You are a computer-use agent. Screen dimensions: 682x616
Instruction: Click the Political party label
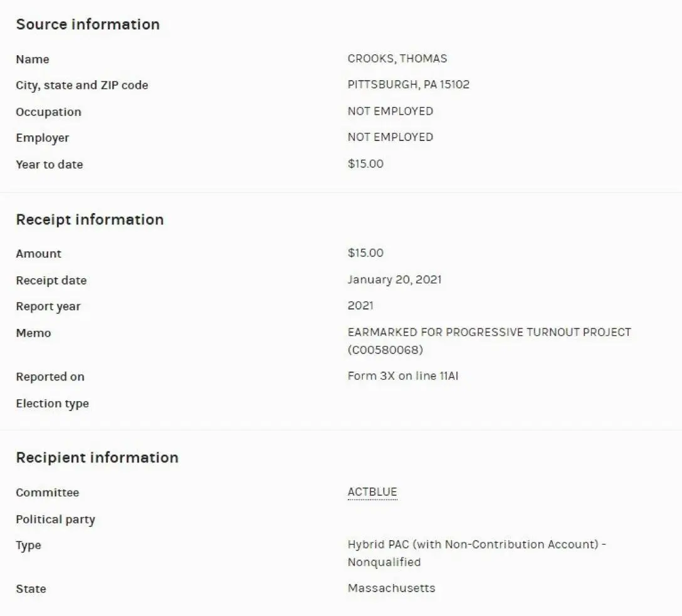click(x=55, y=519)
